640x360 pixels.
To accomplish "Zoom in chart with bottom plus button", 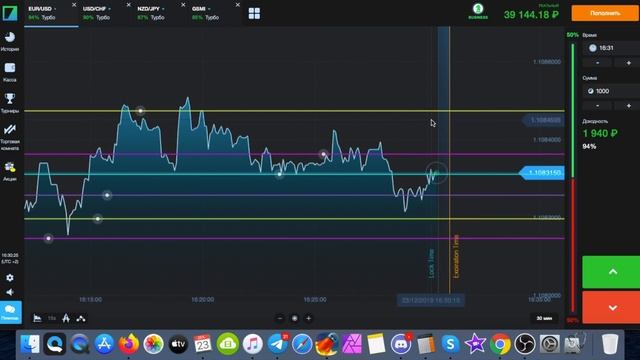I will (309, 318).
